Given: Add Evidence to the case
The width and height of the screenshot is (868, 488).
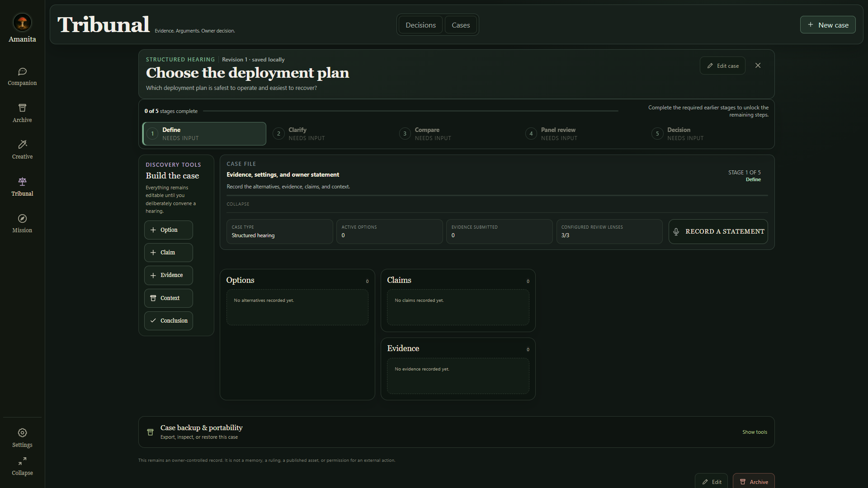Looking at the screenshot, I should tap(169, 275).
